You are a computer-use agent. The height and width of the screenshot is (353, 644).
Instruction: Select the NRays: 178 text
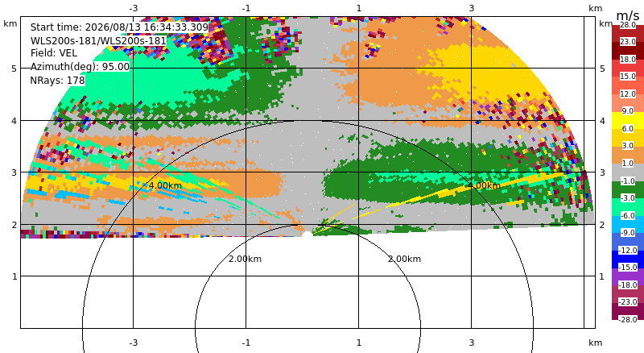coord(57,81)
